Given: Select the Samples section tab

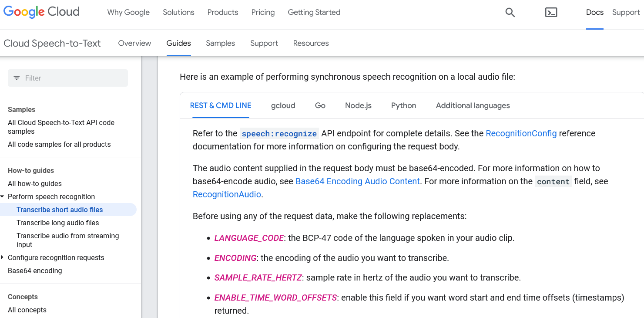Looking at the screenshot, I should click(x=220, y=43).
